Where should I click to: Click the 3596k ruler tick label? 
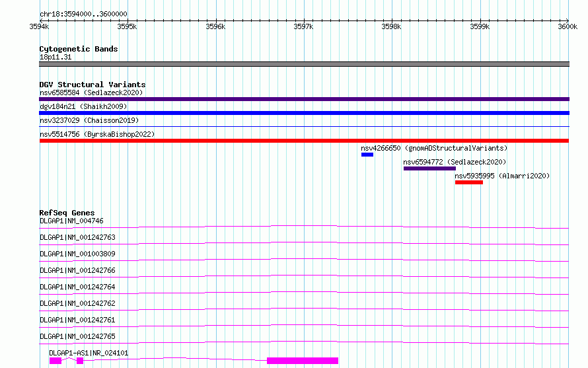[215, 26]
